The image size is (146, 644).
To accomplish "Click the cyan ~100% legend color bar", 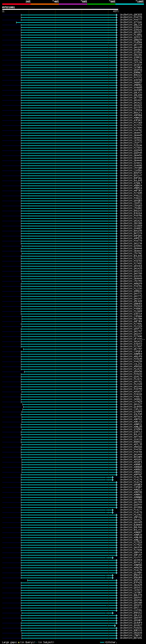I will point(130,4).
